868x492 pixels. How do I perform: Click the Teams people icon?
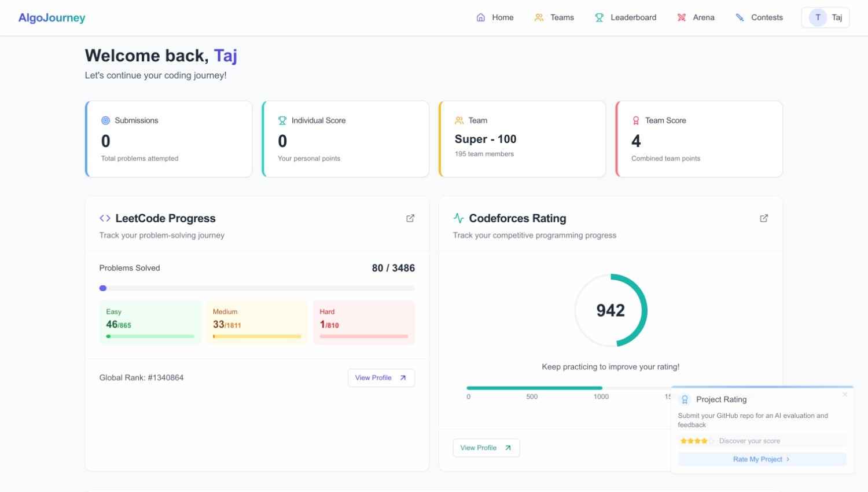[x=539, y=17]
